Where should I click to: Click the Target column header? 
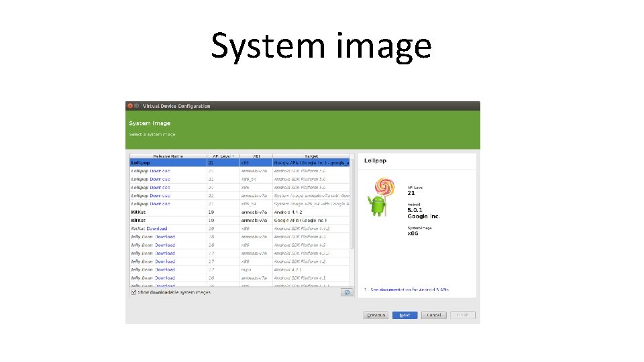click(x=311, y=156)
